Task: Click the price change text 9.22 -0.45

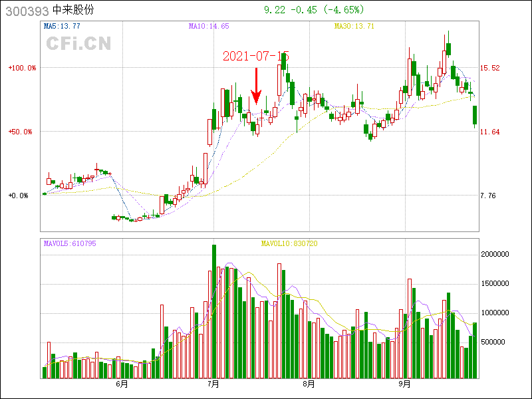Action: [x=293, y=10]
